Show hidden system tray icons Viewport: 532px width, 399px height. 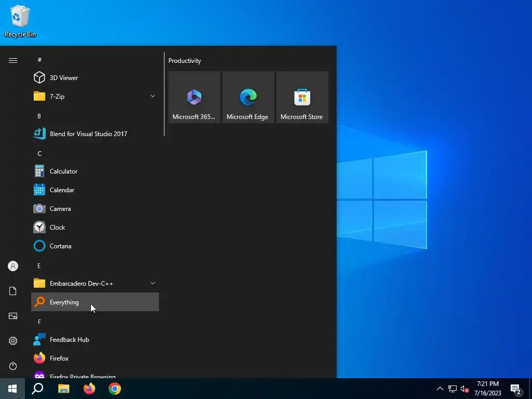[x=440, y=389]
